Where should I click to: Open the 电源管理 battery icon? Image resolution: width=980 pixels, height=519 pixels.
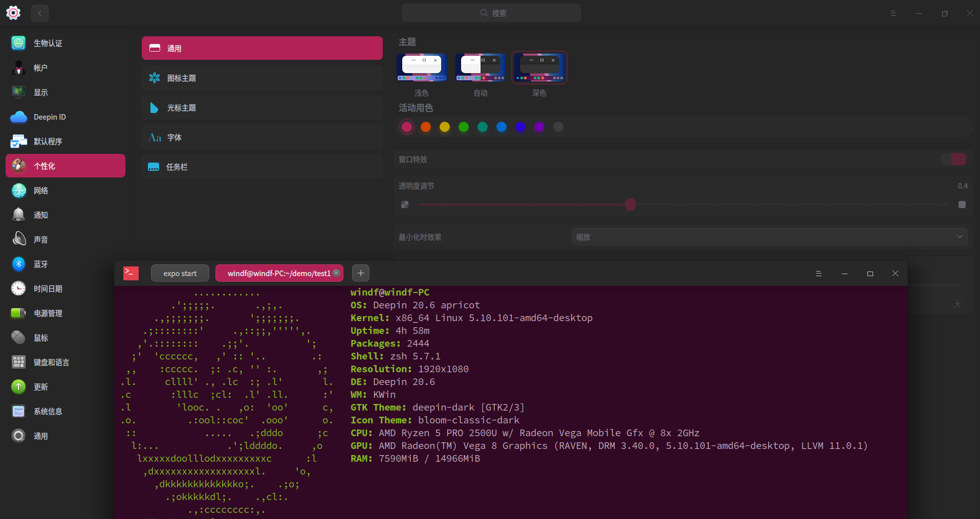click(x=18, y=313)
